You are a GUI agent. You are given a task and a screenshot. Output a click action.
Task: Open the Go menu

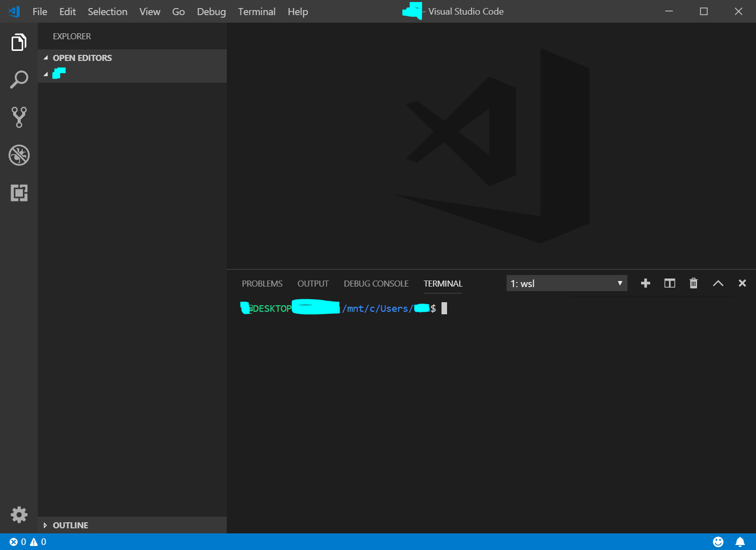pos(178,12)
